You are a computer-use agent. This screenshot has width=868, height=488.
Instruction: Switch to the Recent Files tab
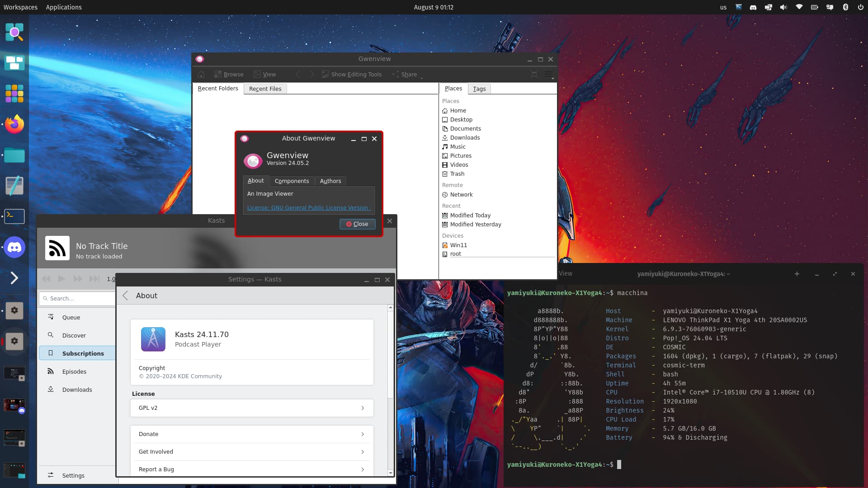pyautogui.click(x=265, y=89)
